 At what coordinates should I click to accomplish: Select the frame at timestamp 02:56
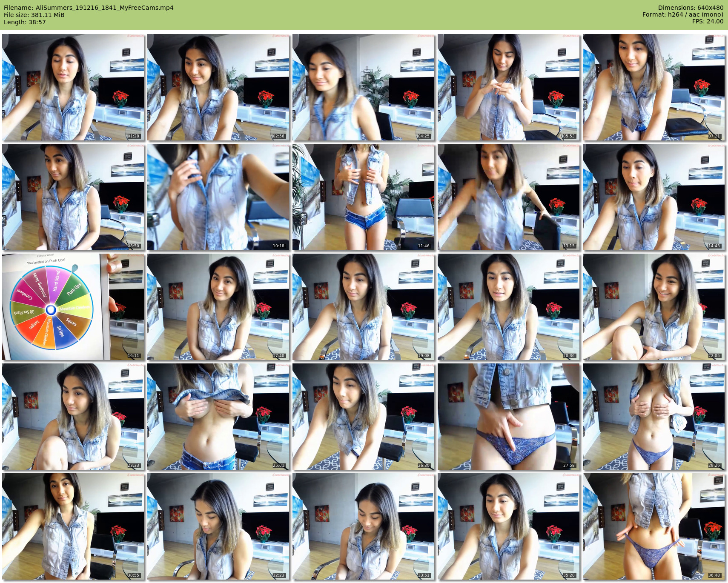(x=218, y=87)
